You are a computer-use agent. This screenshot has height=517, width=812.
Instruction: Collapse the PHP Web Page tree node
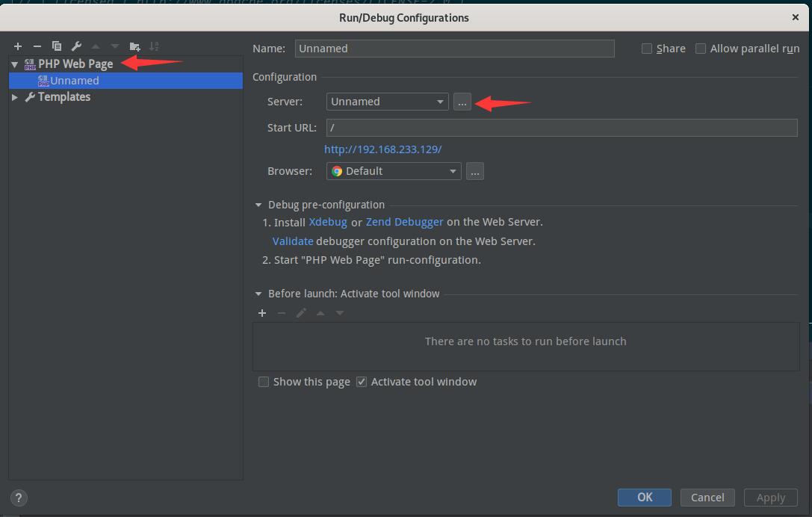click(x=14, y=64)
